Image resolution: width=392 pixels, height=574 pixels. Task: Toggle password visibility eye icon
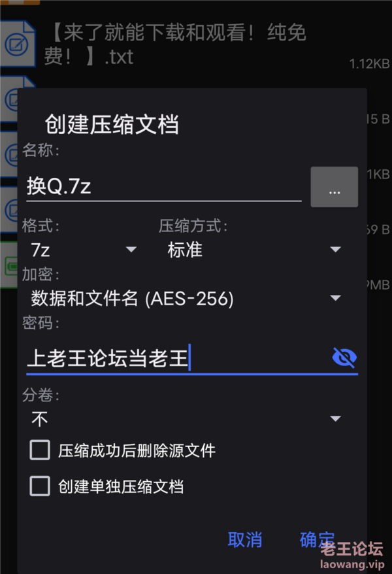coord(344,358)
